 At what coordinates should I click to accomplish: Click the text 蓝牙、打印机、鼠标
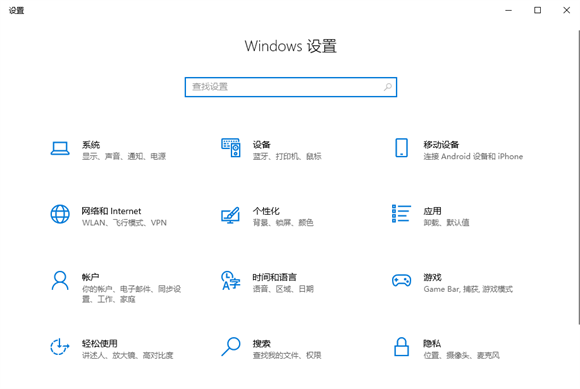pos(287,156)
